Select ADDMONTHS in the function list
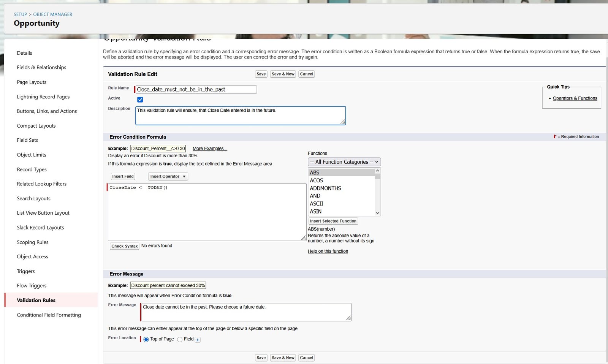Viewport: 608px width, 364px height. [x=325, y=188]
